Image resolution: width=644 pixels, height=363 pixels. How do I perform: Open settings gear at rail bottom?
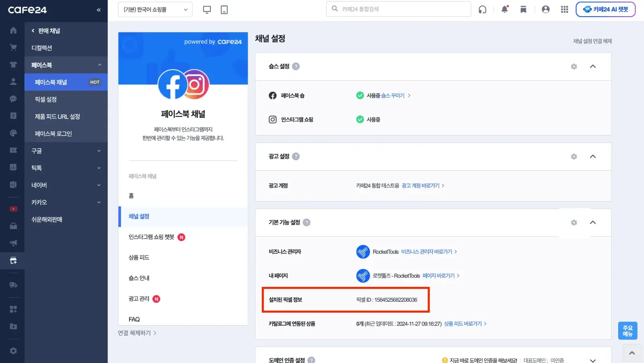pos(13,351)
